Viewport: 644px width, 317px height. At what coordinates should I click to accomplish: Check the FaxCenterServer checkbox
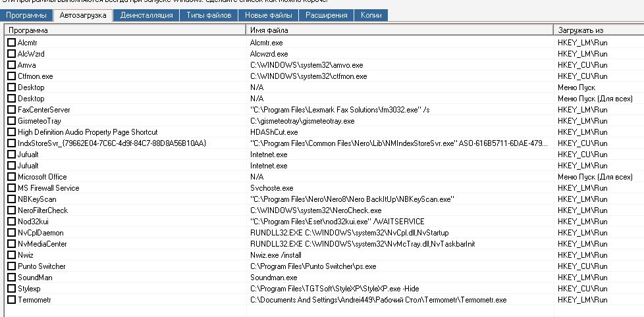pyautogui.click(x=11, y=109)
